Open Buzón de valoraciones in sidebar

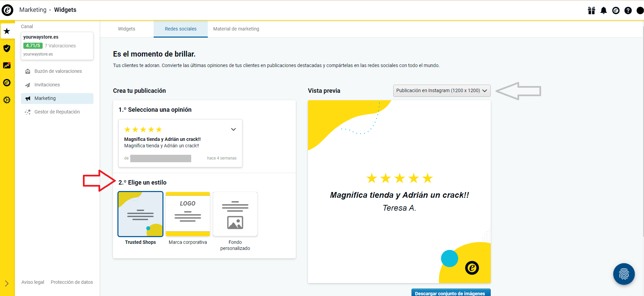[x=58, y=71]
